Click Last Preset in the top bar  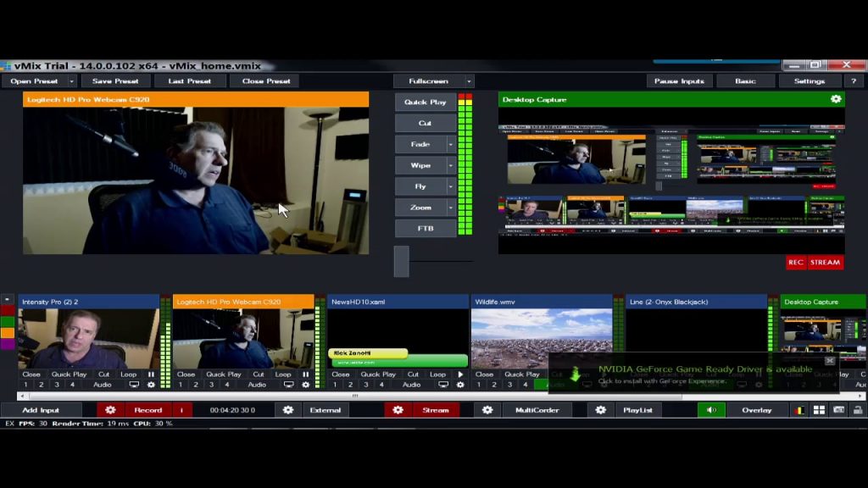click(x=189, y=80)
